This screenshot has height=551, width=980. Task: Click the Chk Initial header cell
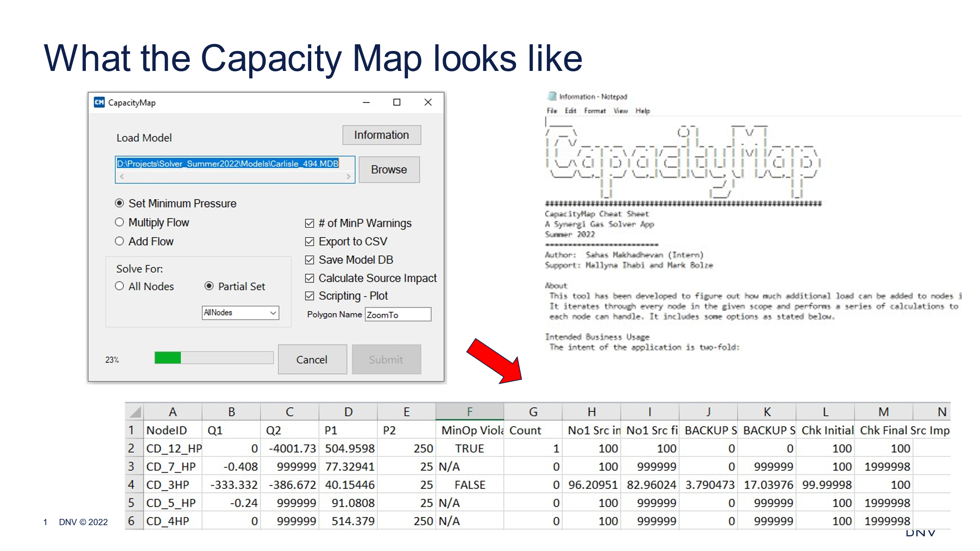pos(826,430)
